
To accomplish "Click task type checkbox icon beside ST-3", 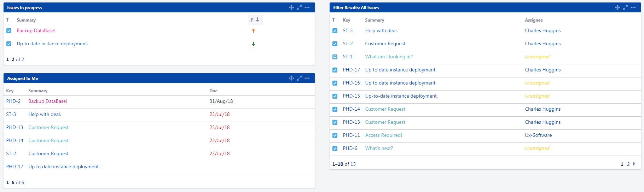I will point(335,31).
